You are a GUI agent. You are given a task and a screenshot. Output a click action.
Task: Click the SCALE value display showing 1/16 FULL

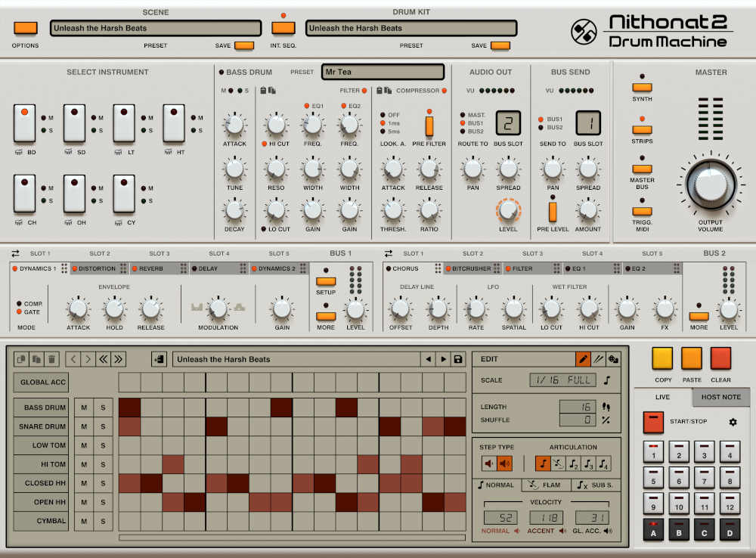[x=562, y=380]
